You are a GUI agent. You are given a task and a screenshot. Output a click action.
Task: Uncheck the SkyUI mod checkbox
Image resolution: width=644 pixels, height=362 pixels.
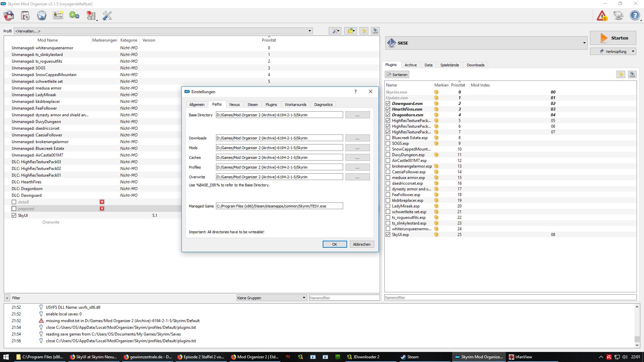point(14,216)
